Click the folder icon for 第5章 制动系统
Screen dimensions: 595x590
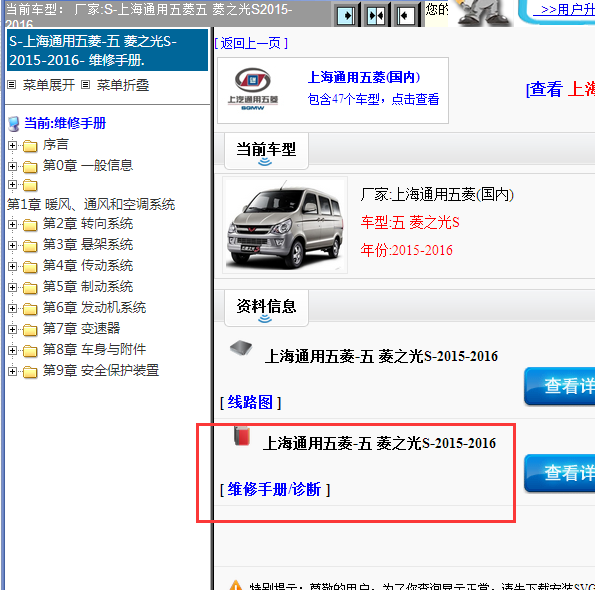click(x=30, y=288)
